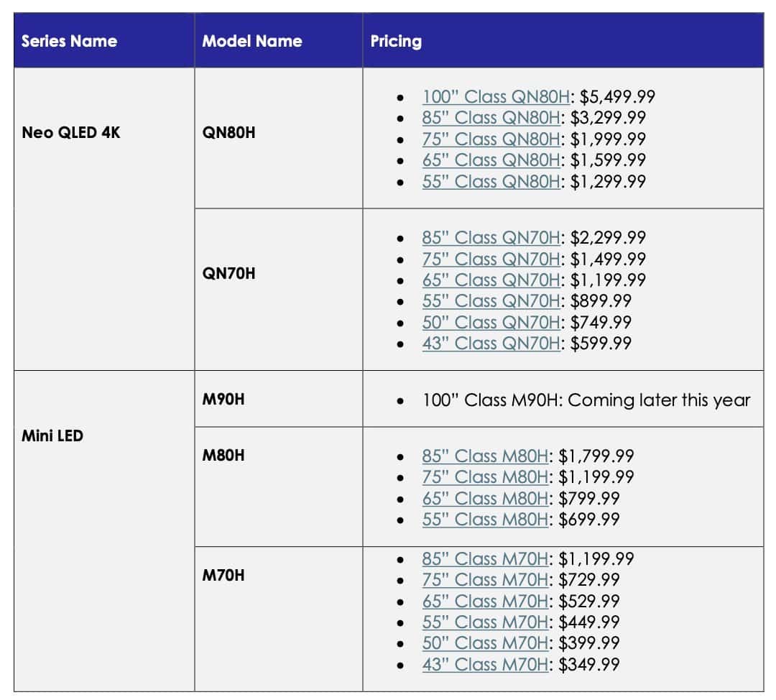
Task: Follow the 55" Class QN70H link
Action: point(491,301)
